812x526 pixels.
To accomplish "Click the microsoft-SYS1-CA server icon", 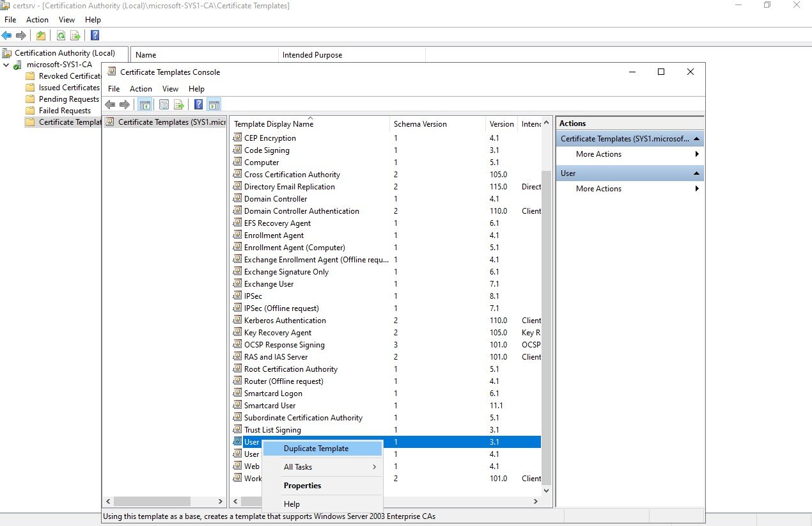I will [18, 65].
